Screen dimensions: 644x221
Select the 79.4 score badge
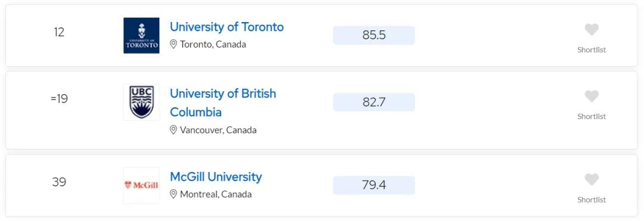[x=374, y=185]
